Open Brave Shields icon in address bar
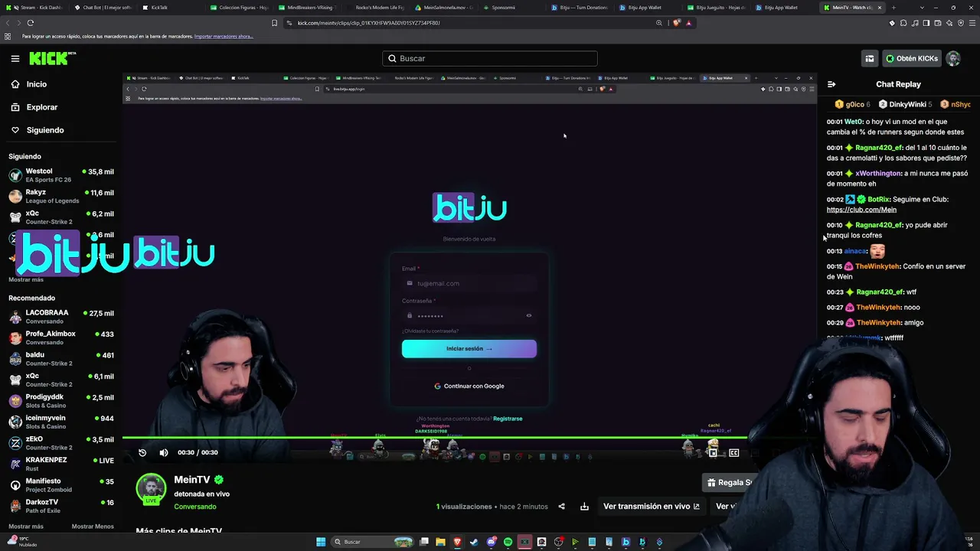 (x=676, y=23)
